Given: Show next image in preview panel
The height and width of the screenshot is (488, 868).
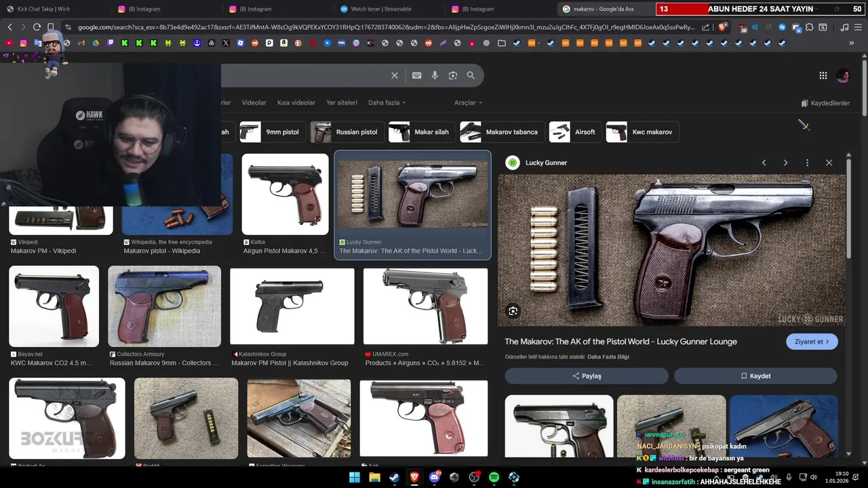Looking at the screenshot, I should [x=785, y=163].
